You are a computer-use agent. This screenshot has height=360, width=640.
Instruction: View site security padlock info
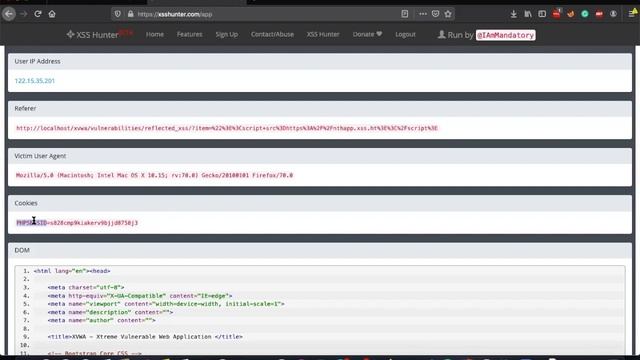[x=130, y=14]
